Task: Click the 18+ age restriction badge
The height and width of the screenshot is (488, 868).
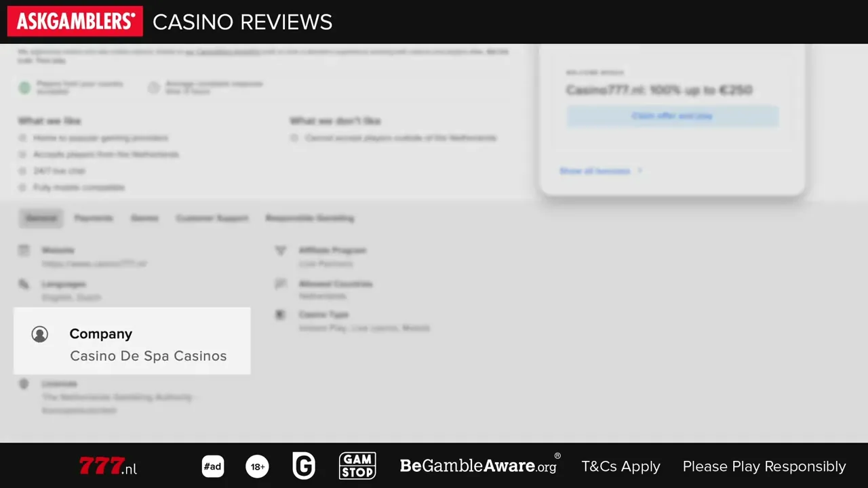Action: [257, 466]
